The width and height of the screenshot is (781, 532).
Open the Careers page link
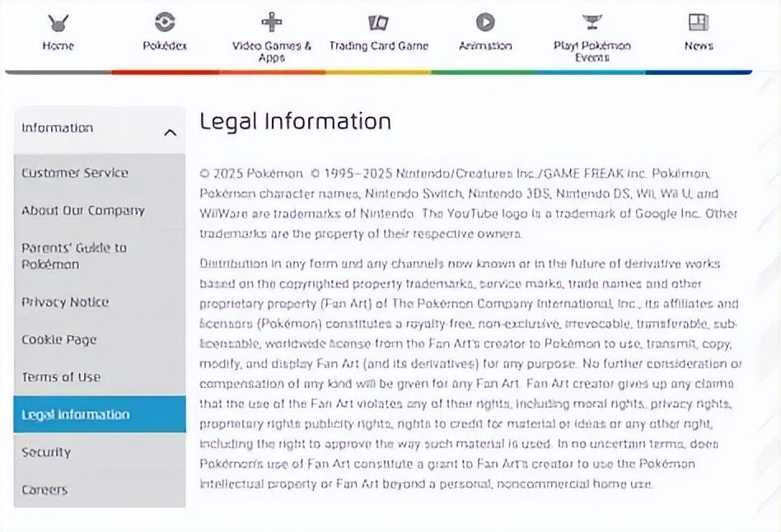point(44,490)
